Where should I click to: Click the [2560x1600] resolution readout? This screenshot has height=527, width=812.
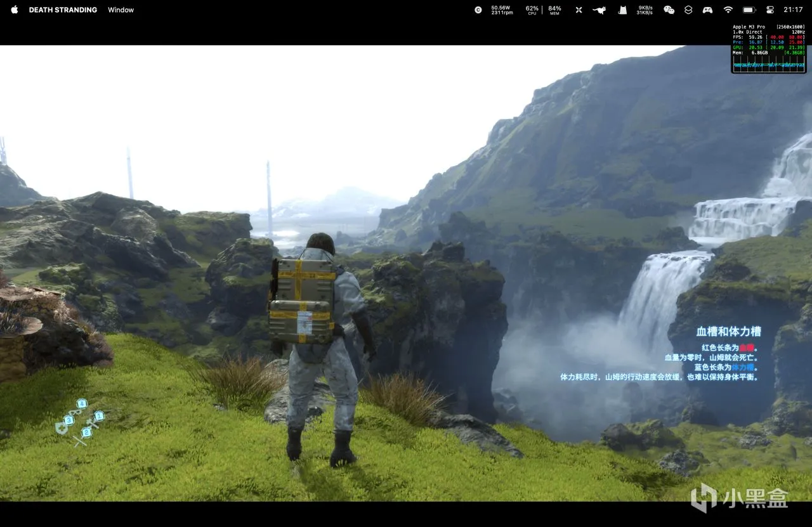click(790, 27)
